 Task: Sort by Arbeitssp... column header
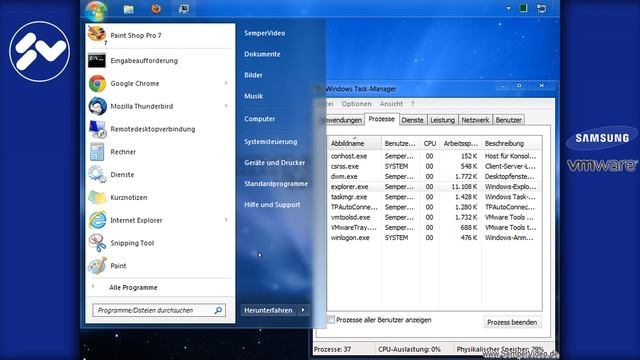(x=460, y=143)
